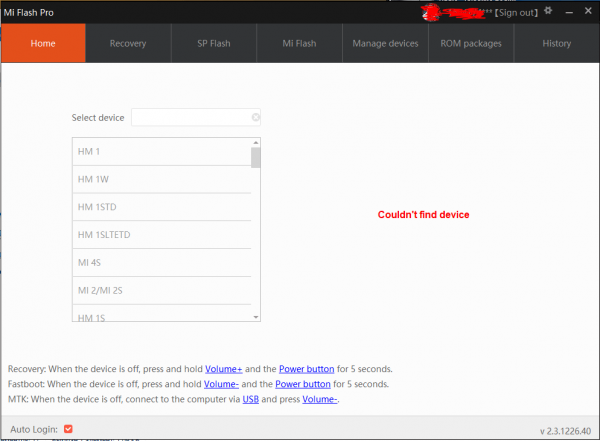Viewport: 600px width, 441px height.
Task: Open the SP Flash tab
Action: coord(214,43)
